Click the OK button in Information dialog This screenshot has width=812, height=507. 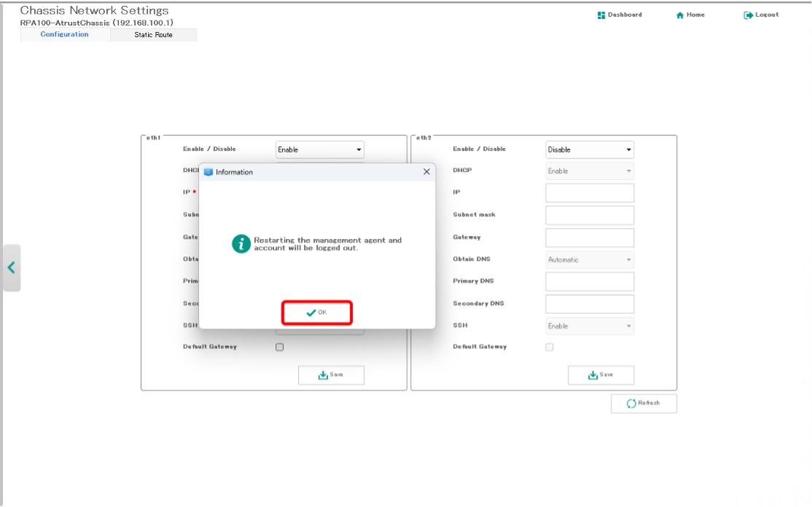[317, 313]
